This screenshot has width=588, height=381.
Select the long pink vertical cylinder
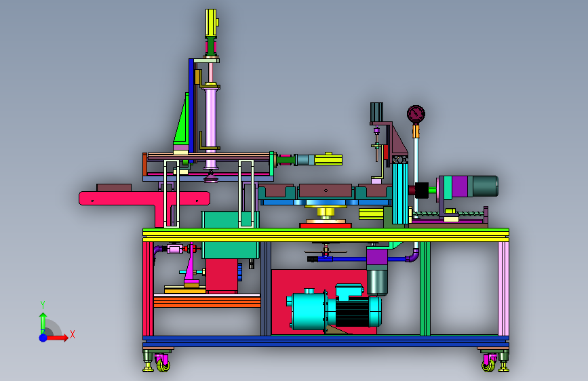211,120
